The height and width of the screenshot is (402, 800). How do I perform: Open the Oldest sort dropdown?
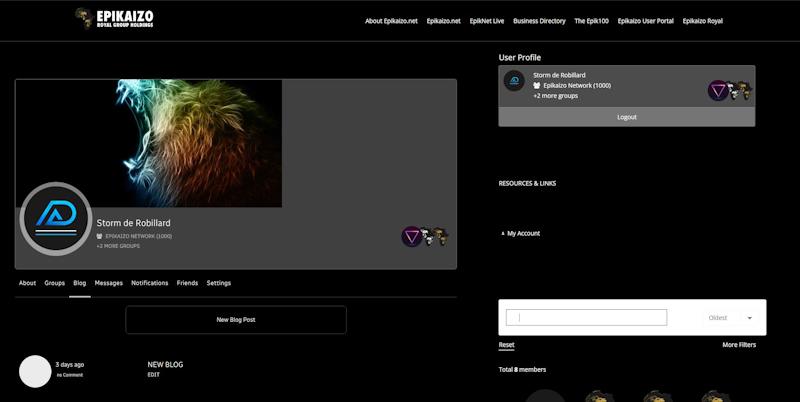(x=731, y=318)
